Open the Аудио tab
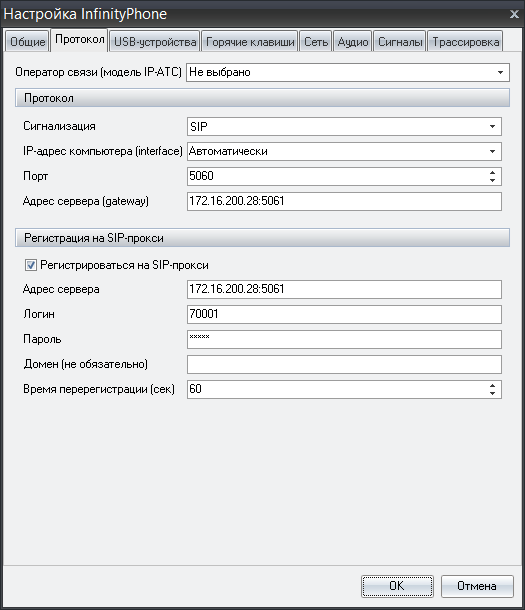This screenshot has height=610, width=525. pos(353,41)
